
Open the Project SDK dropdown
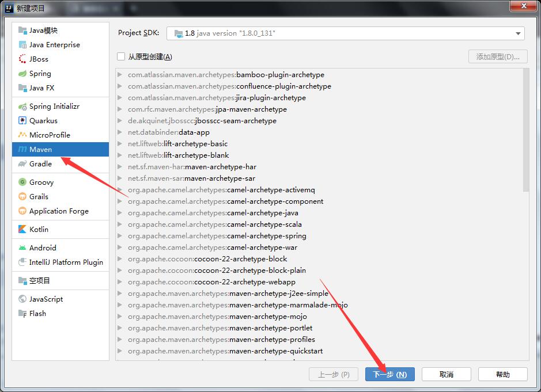coord(345,33)
